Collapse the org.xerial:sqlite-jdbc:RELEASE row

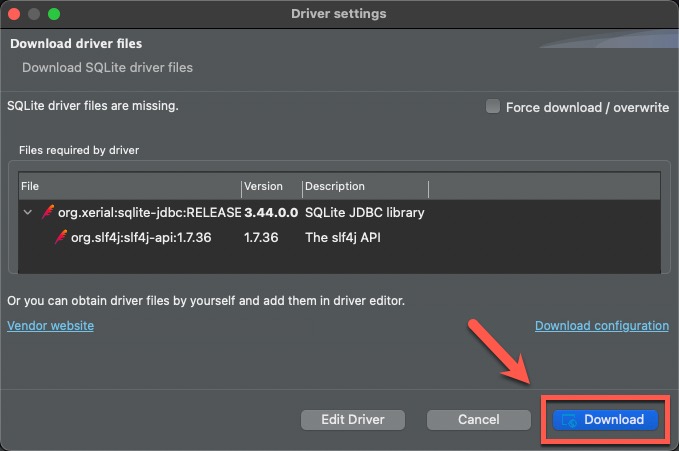pos(28,212)
